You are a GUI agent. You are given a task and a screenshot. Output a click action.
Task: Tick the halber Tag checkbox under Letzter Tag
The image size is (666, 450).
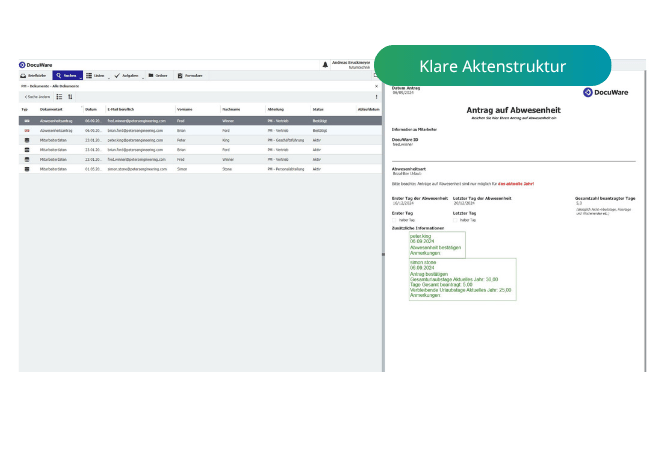455,221
